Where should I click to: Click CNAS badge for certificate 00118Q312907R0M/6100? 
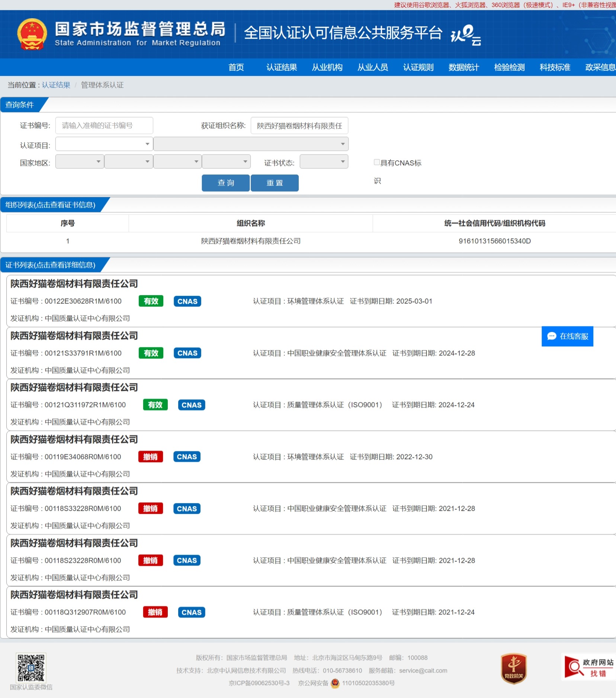click(x=192, y=612)
